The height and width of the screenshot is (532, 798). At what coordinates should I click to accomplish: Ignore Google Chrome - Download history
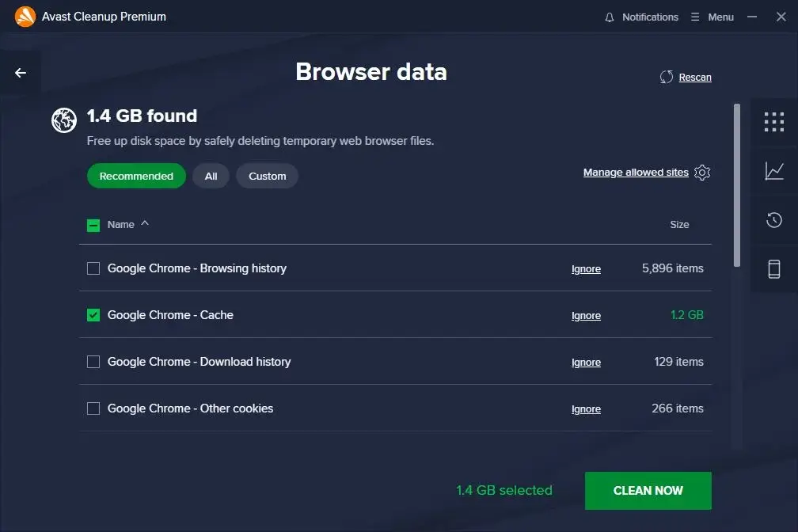(586, 362)
